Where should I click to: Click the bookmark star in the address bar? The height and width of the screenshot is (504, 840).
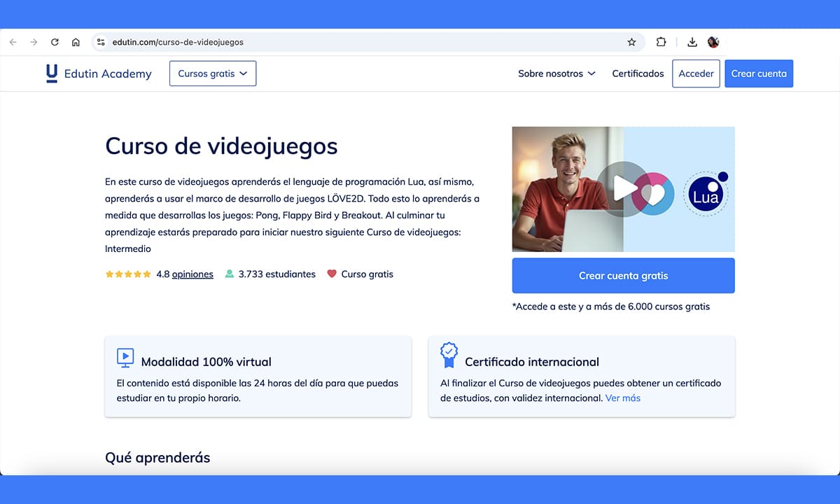pos(632,42)
